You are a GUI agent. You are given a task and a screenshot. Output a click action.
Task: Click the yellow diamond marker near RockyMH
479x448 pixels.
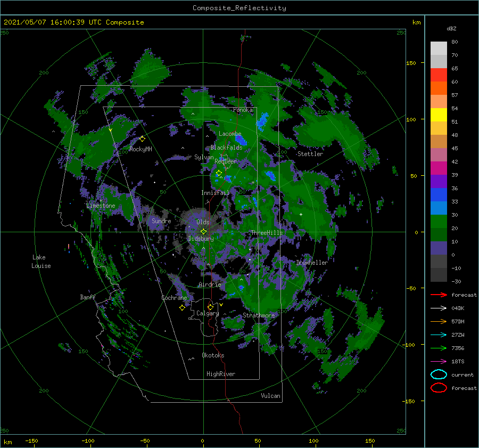(x=142, y=139)
